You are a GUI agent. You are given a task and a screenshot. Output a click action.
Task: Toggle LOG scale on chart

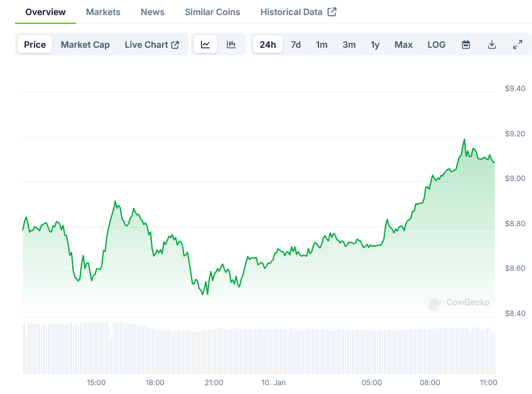pyautogui.click(x=437, y=45)
